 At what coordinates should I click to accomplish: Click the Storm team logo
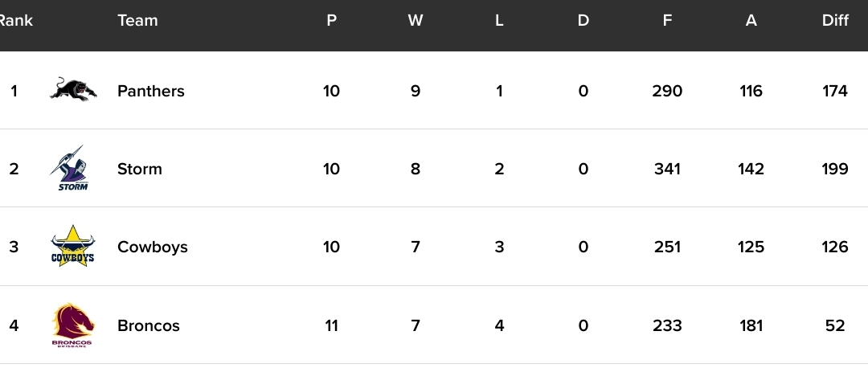(x=71, y=168)
